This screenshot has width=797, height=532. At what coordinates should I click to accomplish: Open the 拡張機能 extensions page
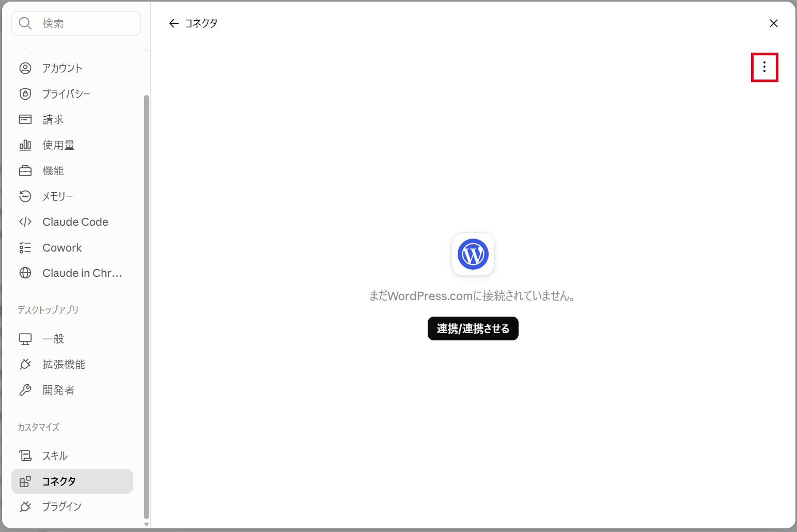[x=72, y=364]
